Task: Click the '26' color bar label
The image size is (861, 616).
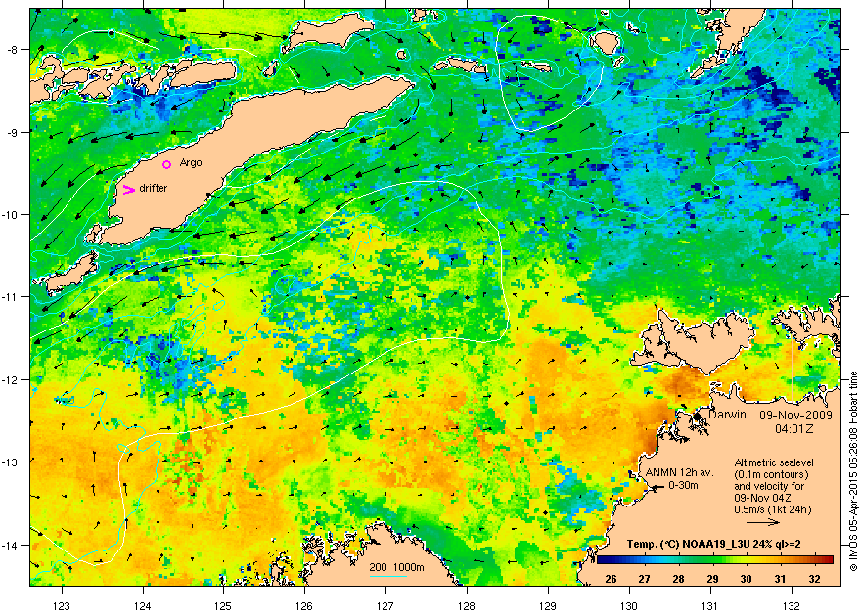Action: (x=611, y=579)
